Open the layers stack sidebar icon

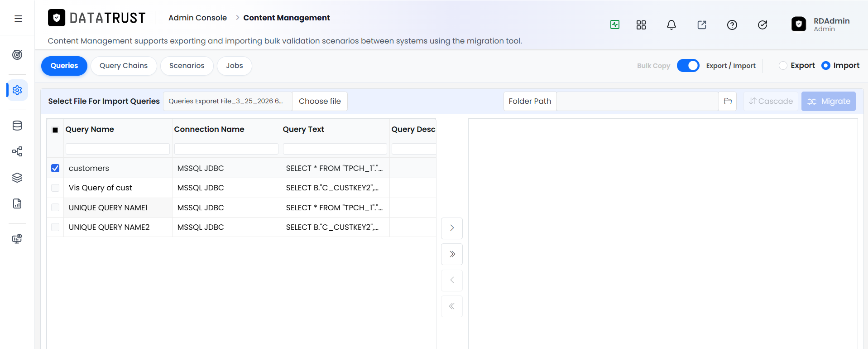tap(17, 178)
